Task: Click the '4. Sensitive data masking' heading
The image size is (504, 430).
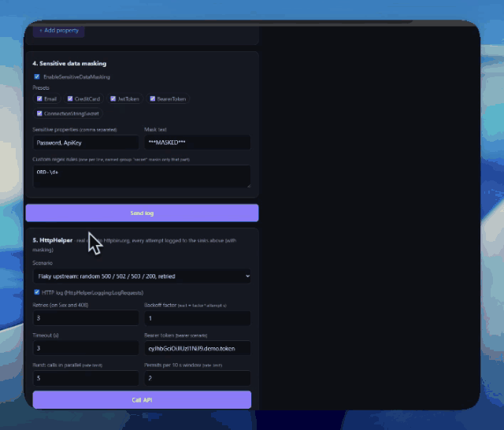Action: coord(69,63)
